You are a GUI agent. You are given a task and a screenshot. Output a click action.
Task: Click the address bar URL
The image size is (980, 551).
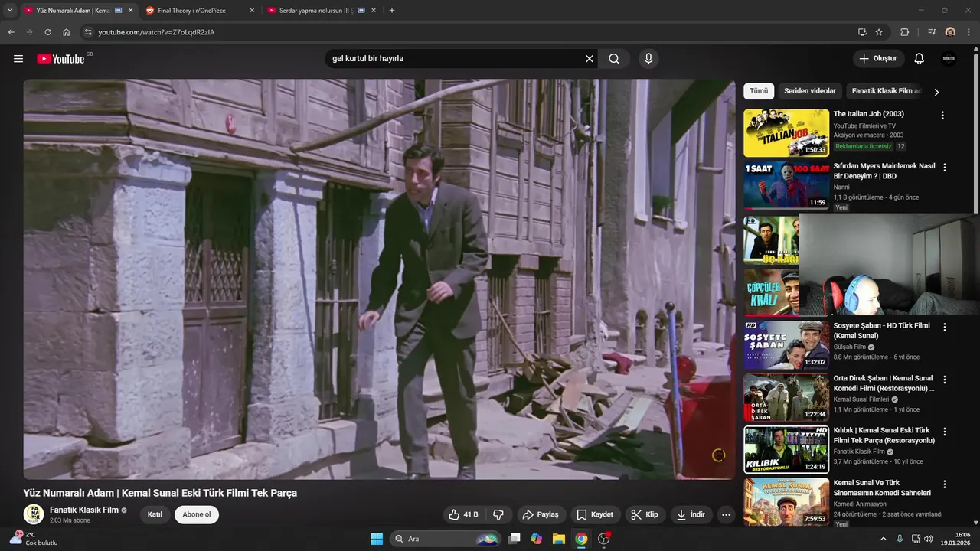coord(156,32)
